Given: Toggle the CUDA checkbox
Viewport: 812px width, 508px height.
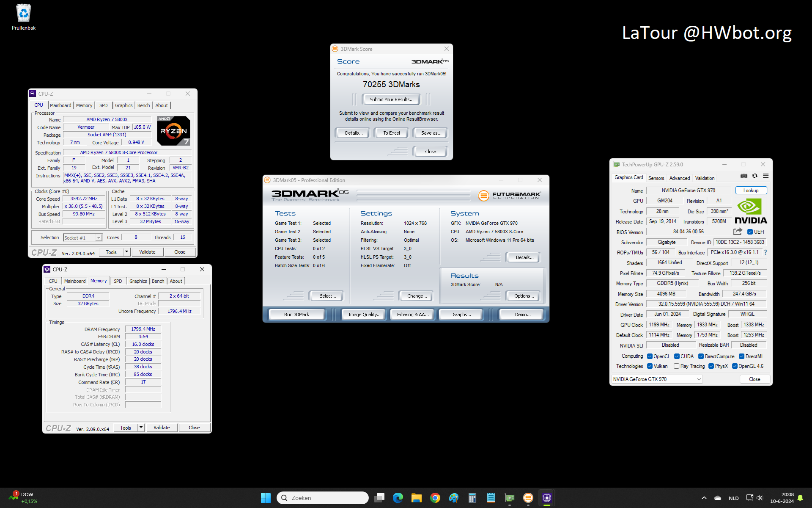Looking at the screenshot, I should pos(677,356).
